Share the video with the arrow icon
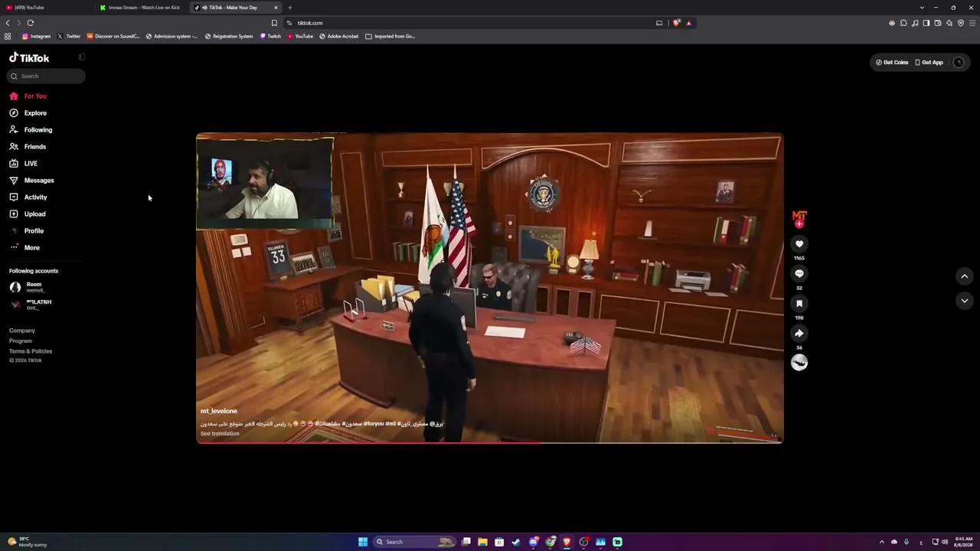This screenshot has width=980, height=551. [x=799, y=334]
